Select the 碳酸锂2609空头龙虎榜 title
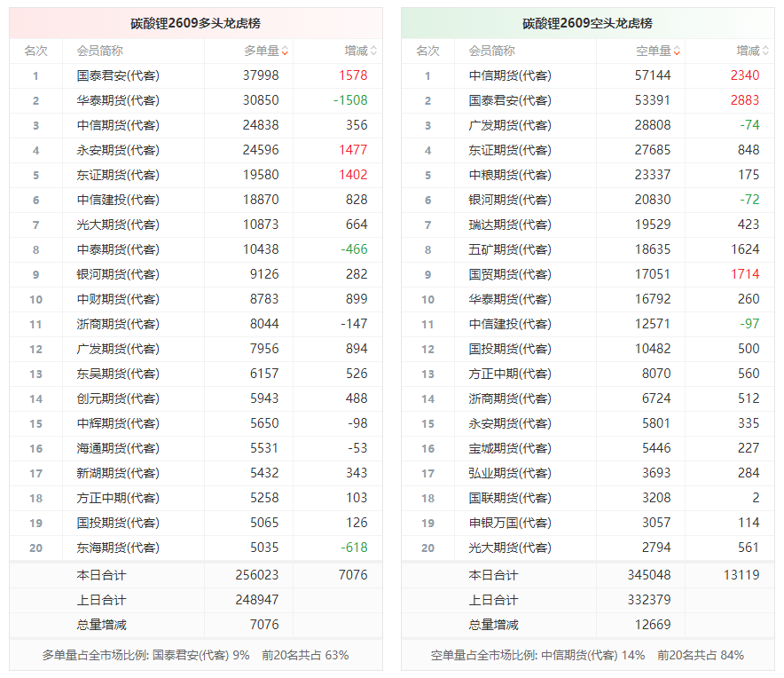Image resolution: width=784 pixels, height=678 pixels. pos(587,24)
